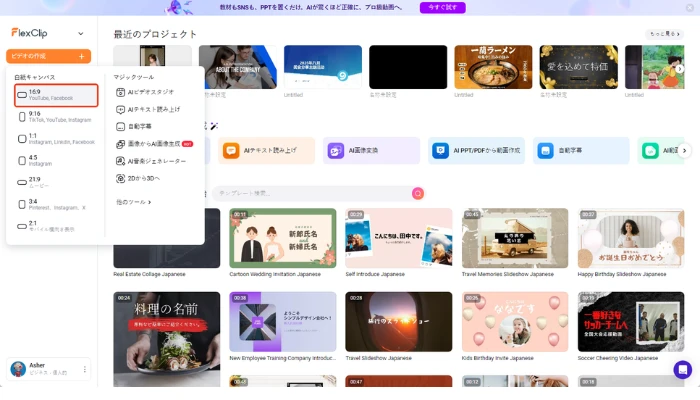The image size is (700, 400).
Task: Open Travel Memories Slideshow Japanese template
Action: click(x=515, y=238)
